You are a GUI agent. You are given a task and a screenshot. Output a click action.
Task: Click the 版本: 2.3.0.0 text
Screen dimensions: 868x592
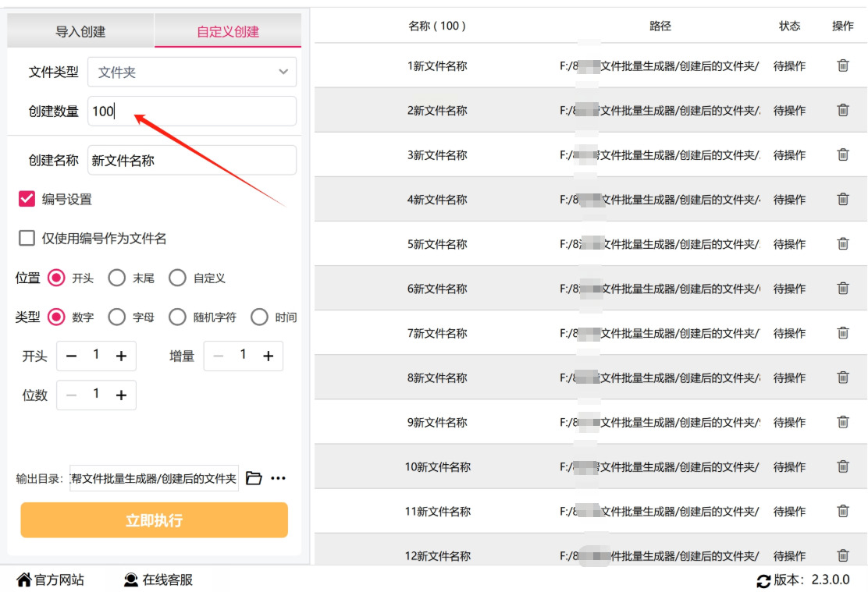click(x=812, y=580)
